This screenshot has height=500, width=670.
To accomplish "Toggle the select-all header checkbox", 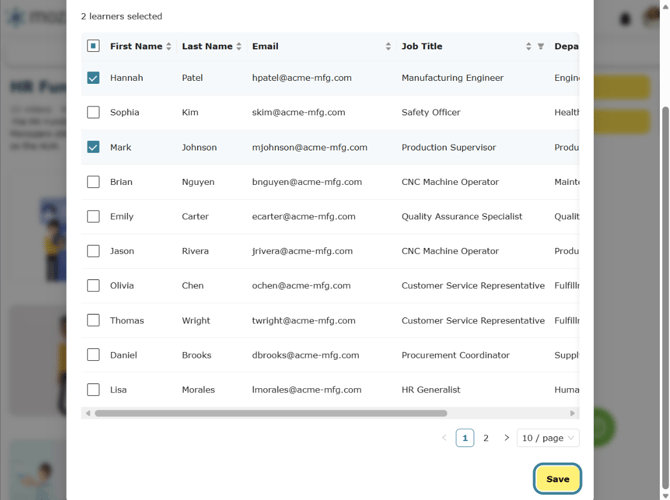I will pyautogui.click(x=93, y=46).
